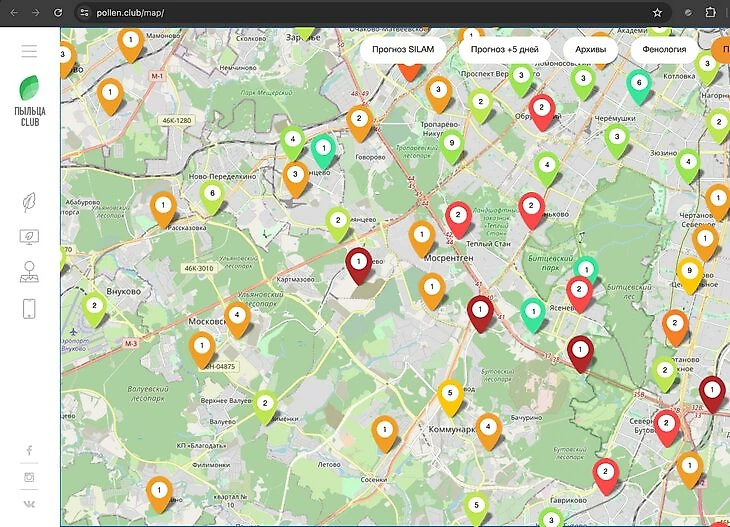Click the smartphone icon in the sidebar
This screenshot has height=527, width=730.
coord(29,308)
